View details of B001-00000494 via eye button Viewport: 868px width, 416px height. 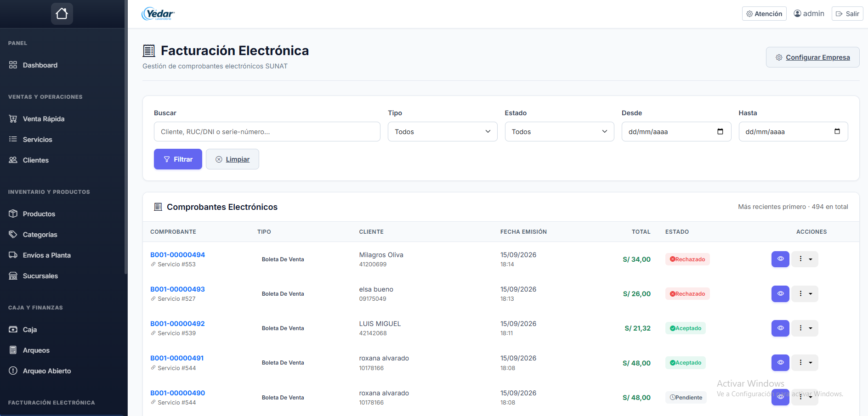click(x=780, y=259)
